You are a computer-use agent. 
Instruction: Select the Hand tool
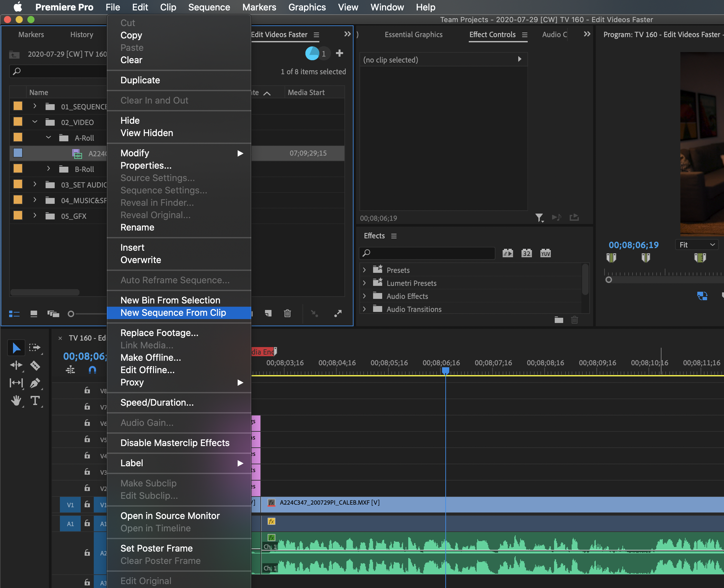[x=16, y=401]
